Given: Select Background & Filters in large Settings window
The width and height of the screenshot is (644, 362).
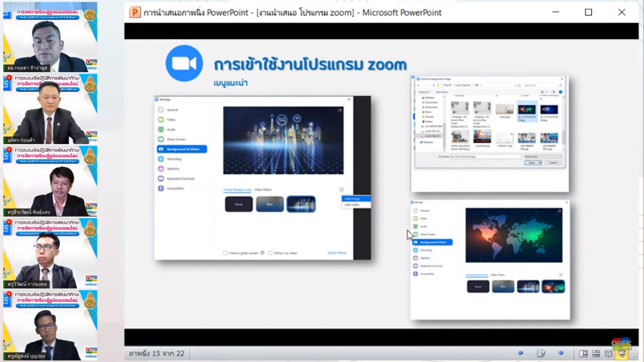Looking at the screenshot, I should click(x=182, y=149).
